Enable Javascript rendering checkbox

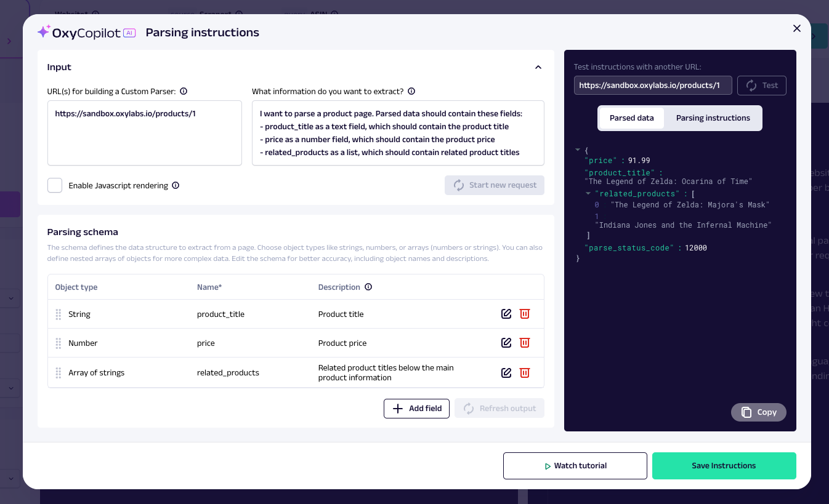click(x=55, y=185)
